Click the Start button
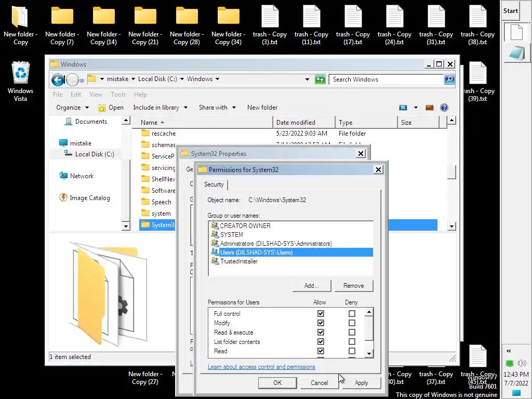The image size is (532, 399). tap(511, 11)
